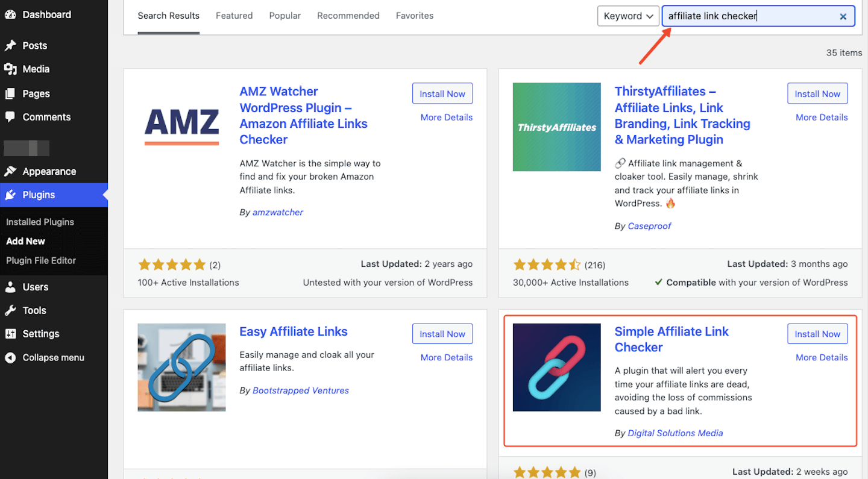
Task: Clear search with the X icon
Action: coord(843,16)
